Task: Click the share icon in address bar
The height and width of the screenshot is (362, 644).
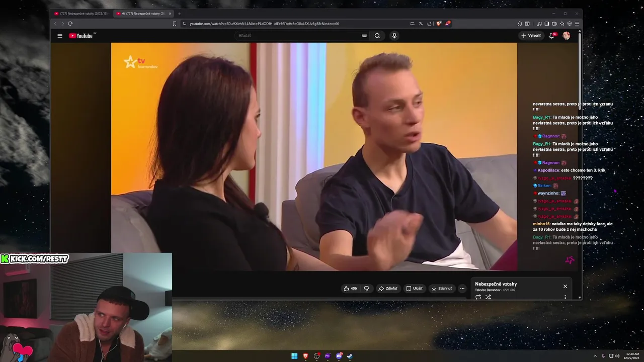Action: pos(429,24)
